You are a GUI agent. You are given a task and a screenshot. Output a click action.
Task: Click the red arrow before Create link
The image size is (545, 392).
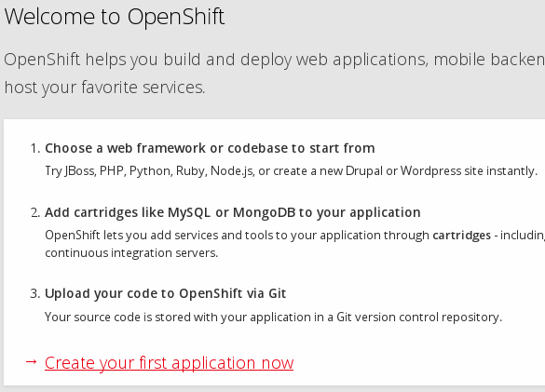pyautogui.click(x=32, y=362)
